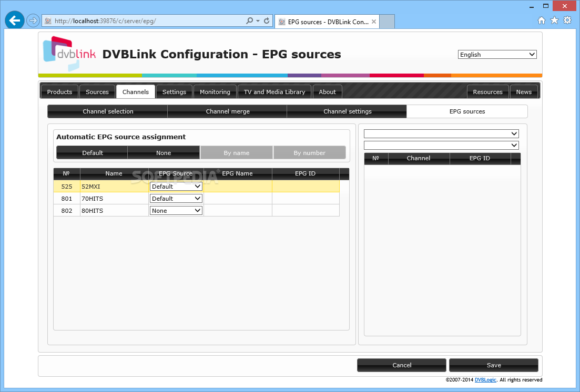580x392 pixels.
Task: Go to Channel settings sub-tab
Action: [x=348, y=111]
